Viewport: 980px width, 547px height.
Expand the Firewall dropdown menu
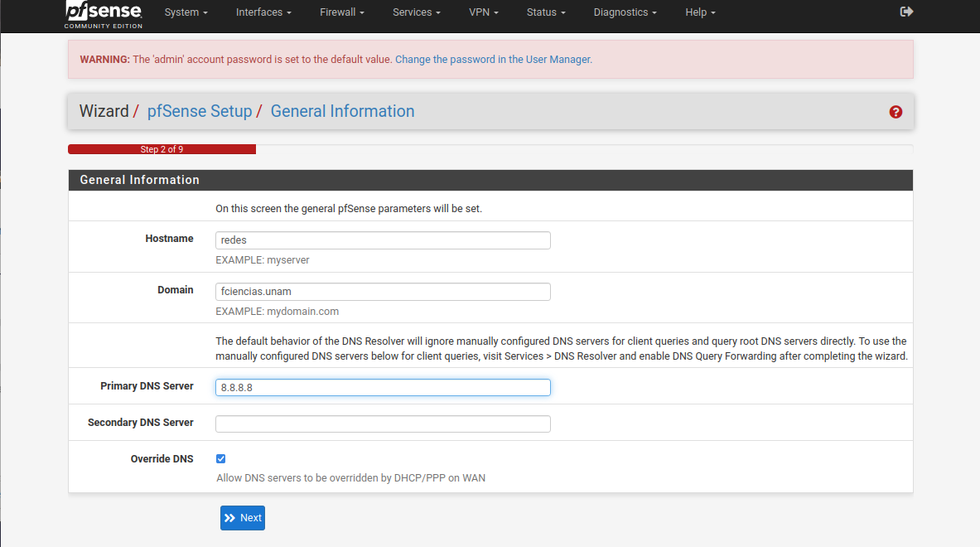point(342,12)
